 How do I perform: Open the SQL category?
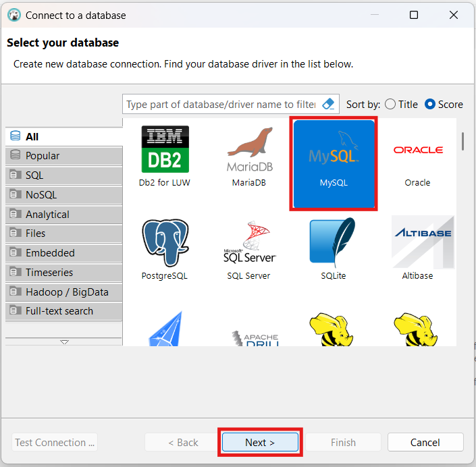pyautogui.click(x=64, y=175)
